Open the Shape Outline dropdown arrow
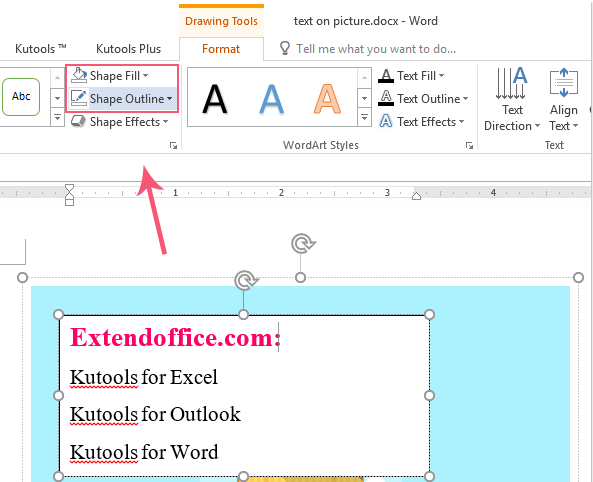593x482 pixels. (169, 98)
